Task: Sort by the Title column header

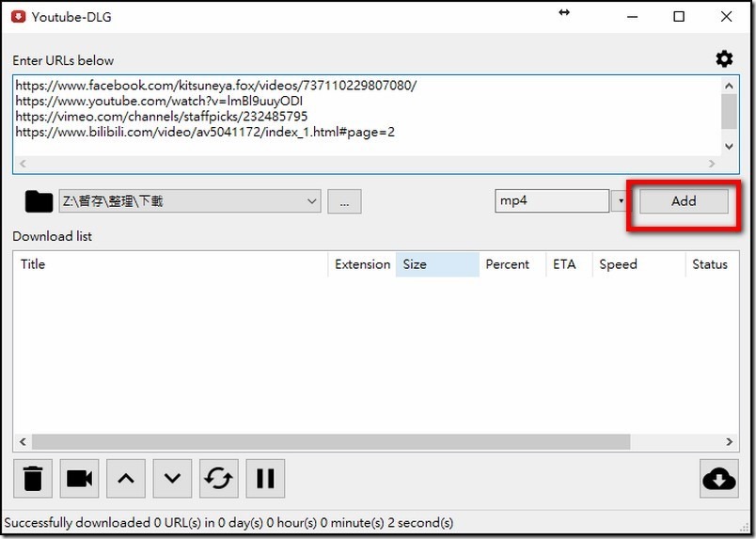Action: pos(171,264)
